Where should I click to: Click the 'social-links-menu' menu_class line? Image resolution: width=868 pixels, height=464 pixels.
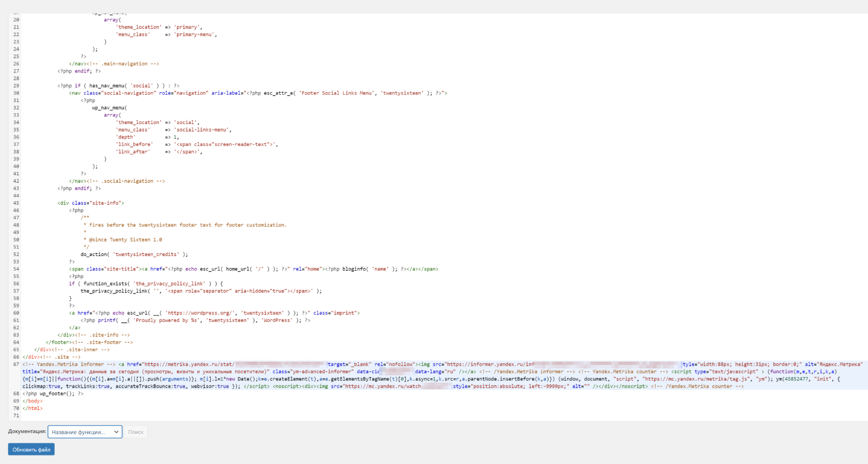pyautogui.click(x=173, y=130)
